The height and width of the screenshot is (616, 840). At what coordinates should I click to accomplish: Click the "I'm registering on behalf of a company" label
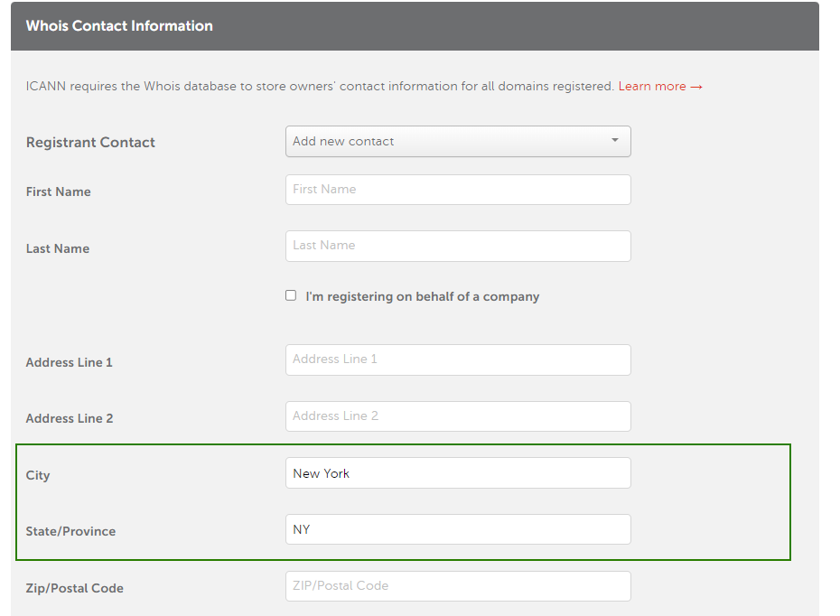[422, 297]
